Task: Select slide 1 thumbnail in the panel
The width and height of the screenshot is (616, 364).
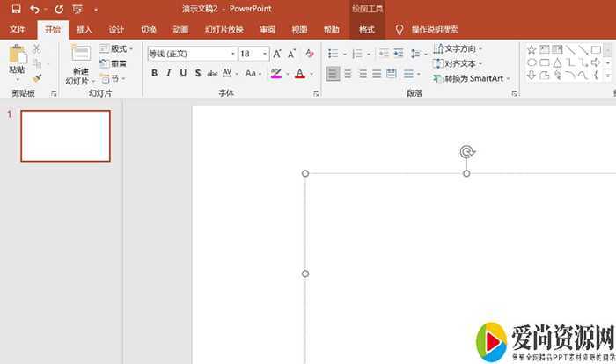Action: 65,136
